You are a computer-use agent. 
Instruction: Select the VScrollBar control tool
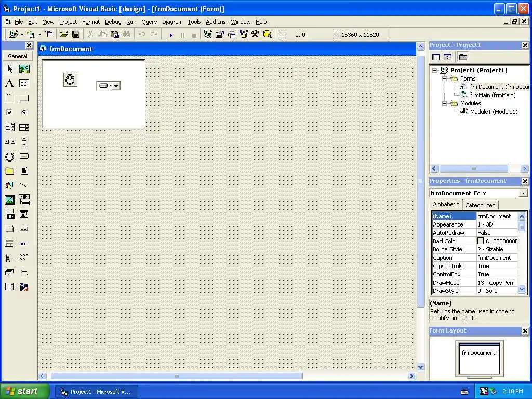tap(24, 142)
